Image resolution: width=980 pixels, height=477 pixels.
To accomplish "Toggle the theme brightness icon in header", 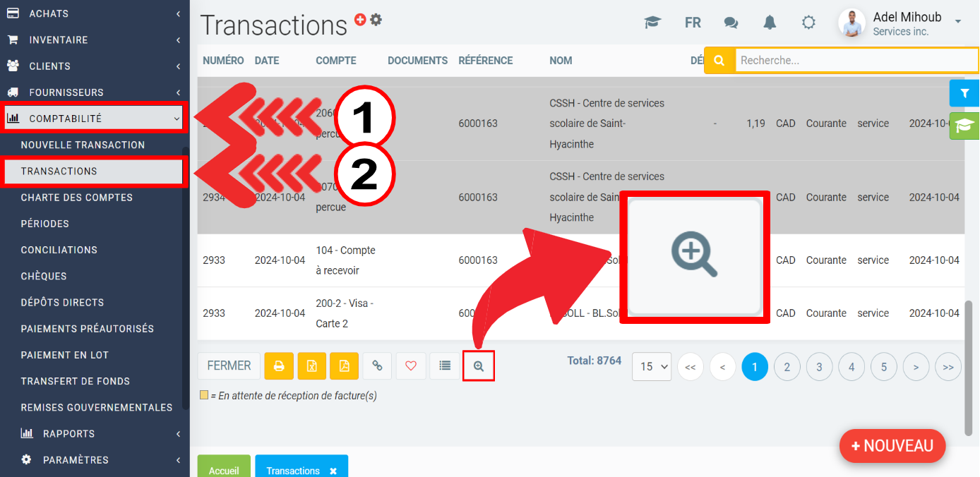I will (808, 23).
